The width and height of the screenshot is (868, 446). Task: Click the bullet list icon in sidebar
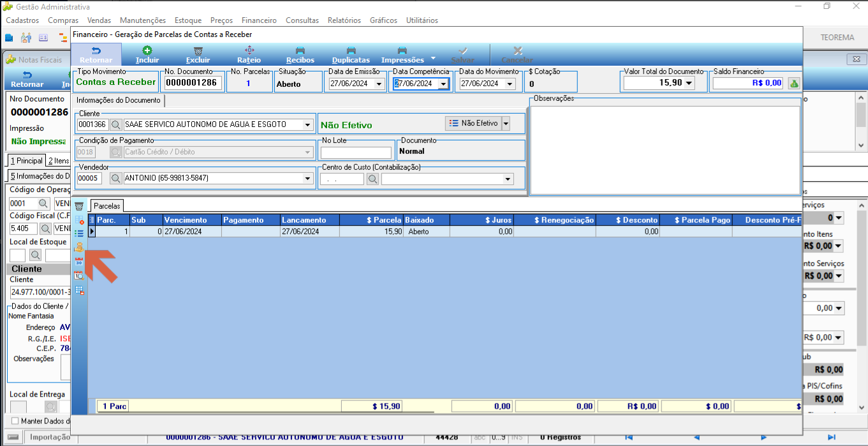pos(79,234)
